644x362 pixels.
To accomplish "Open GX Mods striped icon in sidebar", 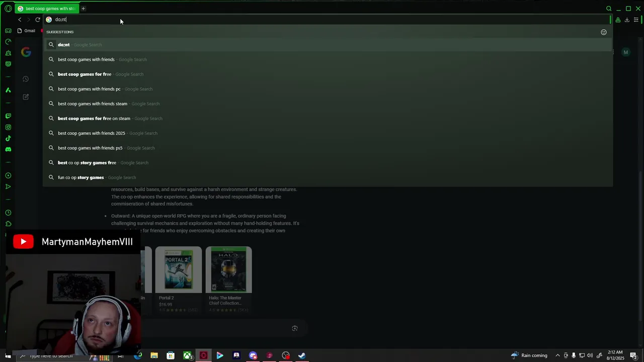I will tap(8, 64).
